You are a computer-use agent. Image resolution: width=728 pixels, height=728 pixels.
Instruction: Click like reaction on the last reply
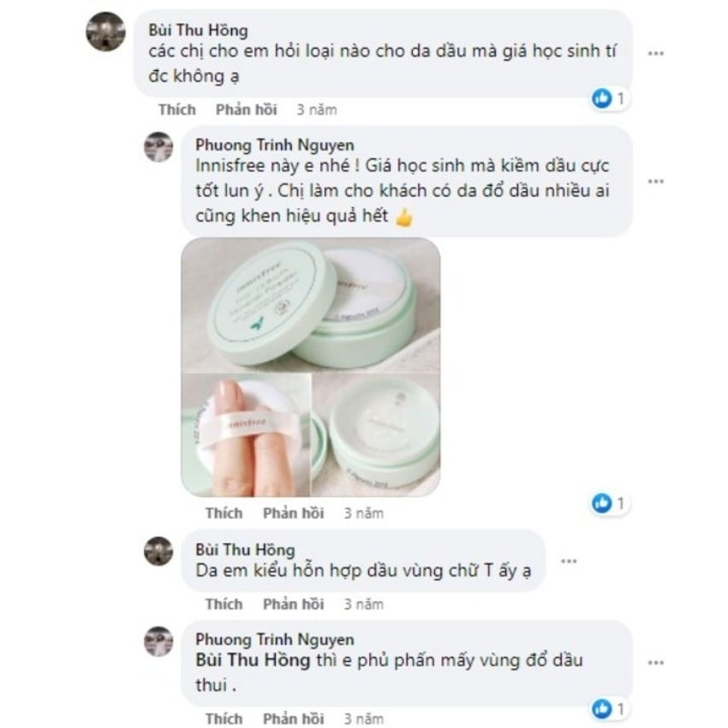point(602,708)
